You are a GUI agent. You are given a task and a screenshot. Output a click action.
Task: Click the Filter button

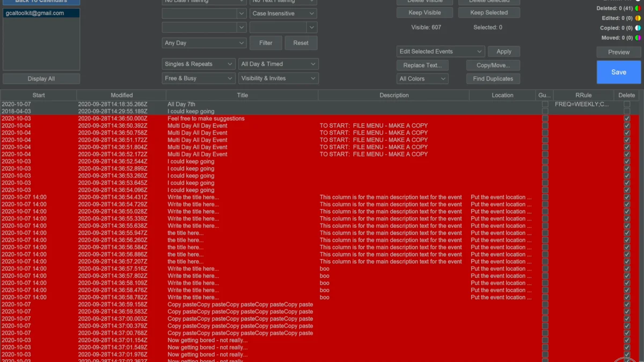click(x=266, y=43)
